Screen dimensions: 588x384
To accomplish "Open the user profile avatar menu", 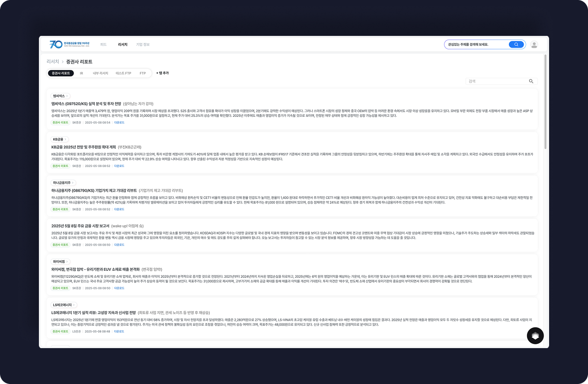I will [x=534, y=45].
